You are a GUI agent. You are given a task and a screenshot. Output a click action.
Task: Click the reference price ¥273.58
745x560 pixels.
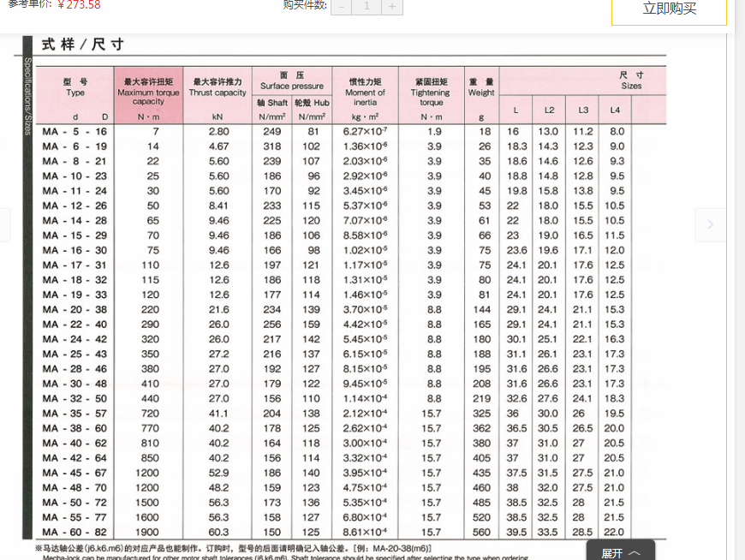(x=79, y=5)
